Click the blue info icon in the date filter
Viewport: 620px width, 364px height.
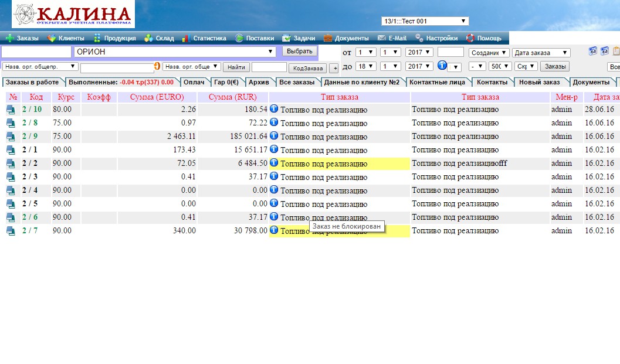(442, 65)
